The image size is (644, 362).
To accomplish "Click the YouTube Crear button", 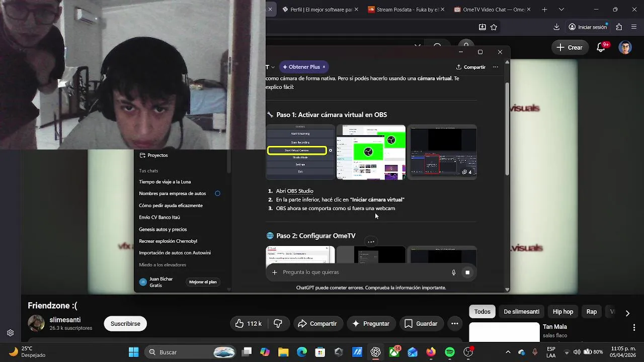I will coord(570,47).
